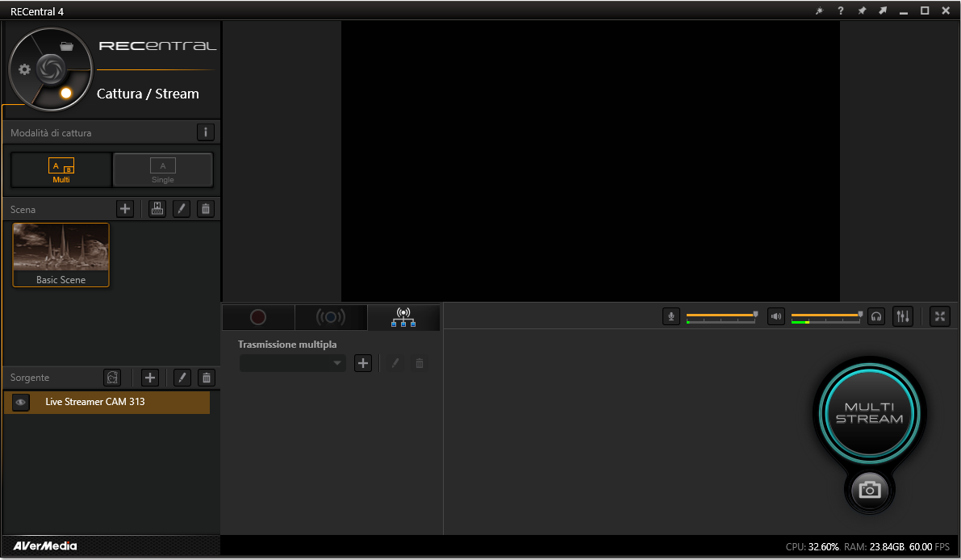
Task: Open the audio mixer settings icon
Action: (x=903, y=316)
